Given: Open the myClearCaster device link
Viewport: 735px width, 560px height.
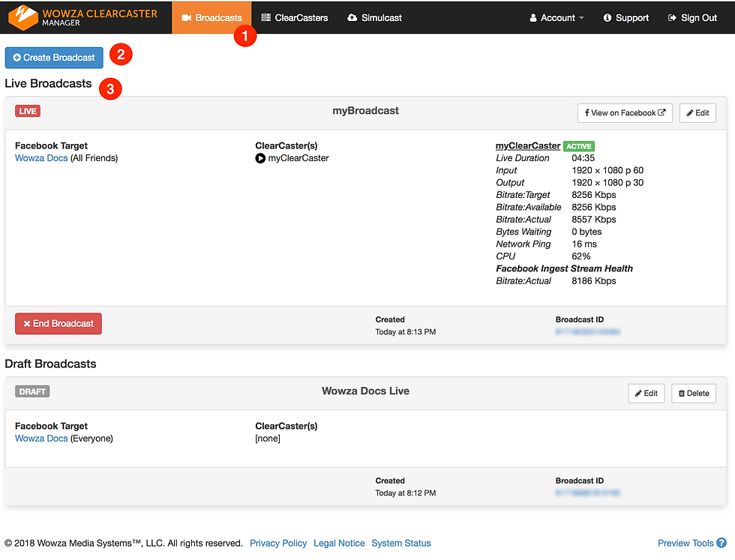Looking at the screenshot, I should point(528,145).
